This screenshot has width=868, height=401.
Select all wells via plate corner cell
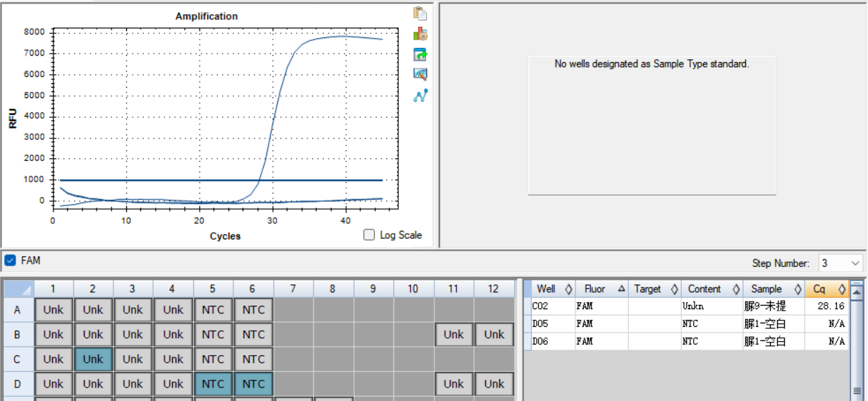[18, 289]
